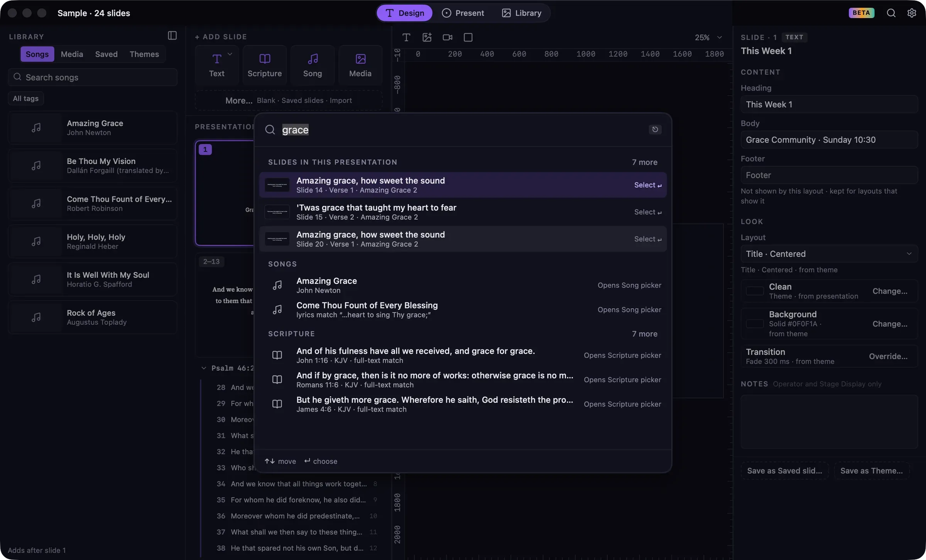Open the Media tab in library
The height and width of the screenshot is (560, 926).
tap(72, 54)
